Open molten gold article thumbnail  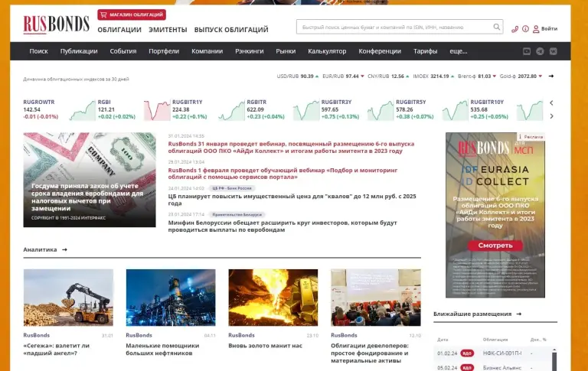[x=273, y=298]
